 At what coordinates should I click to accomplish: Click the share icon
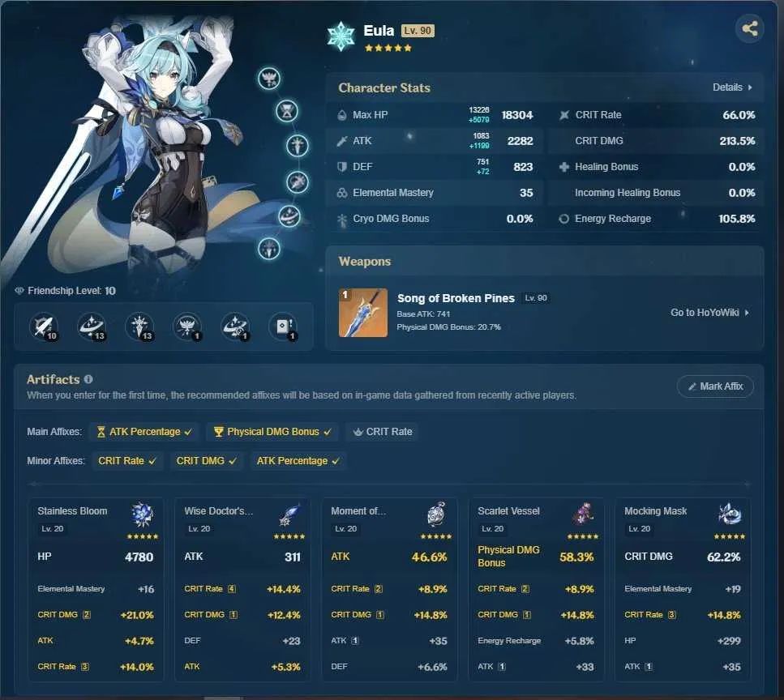tap(749, 28)
